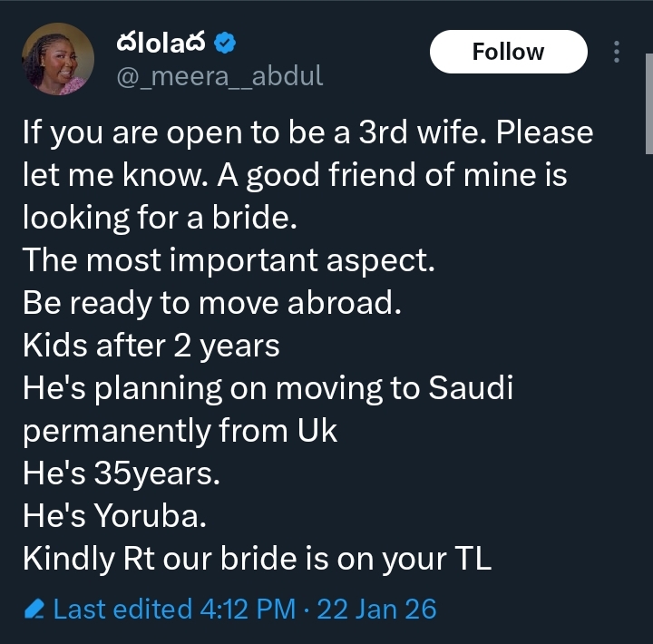Click "The most important aspect." text
The image size is (653, 644).
click(x=229, y=260)
